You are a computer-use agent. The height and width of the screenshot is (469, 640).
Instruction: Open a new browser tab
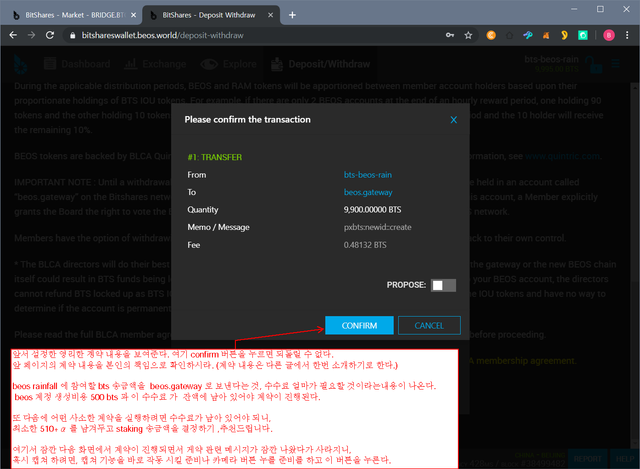pyautogui.click(x=292, y=15)
